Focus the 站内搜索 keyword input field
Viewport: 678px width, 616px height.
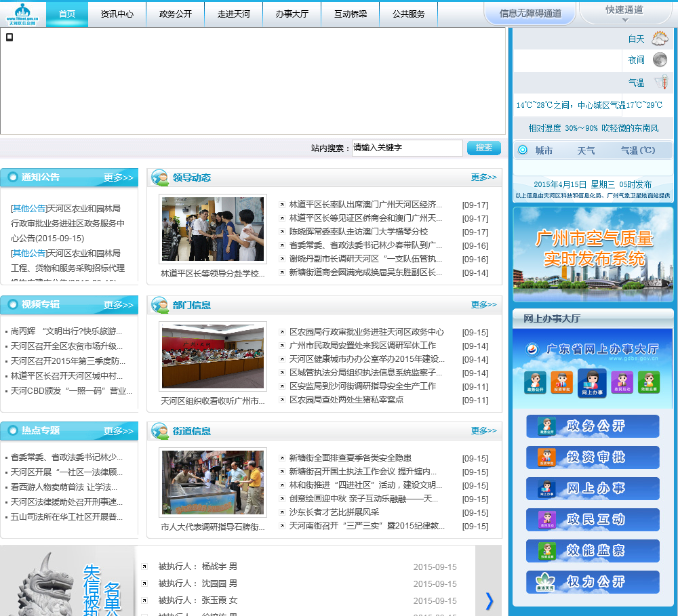click(407, 148)
